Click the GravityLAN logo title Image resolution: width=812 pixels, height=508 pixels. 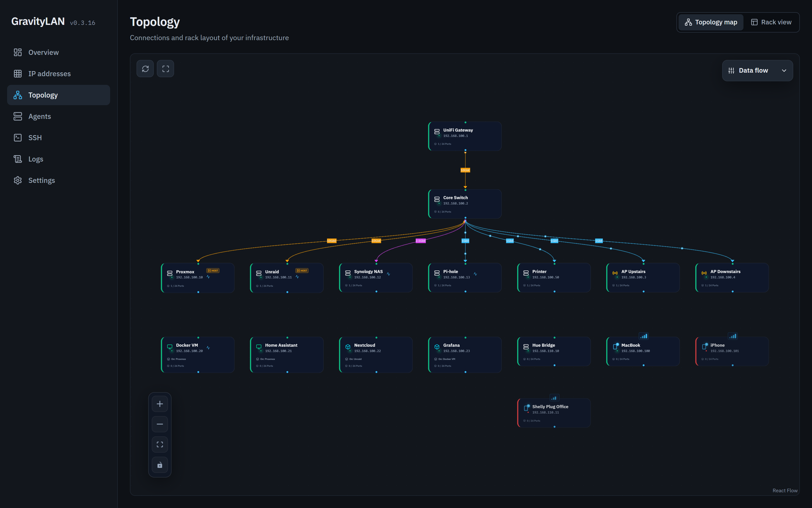point(38,22)
